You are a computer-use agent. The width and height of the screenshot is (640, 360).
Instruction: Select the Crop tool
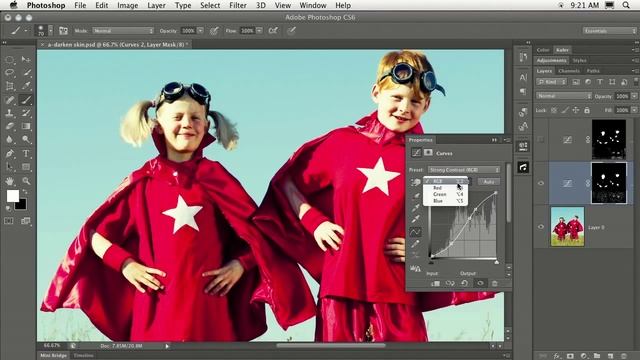coord(10,86)
